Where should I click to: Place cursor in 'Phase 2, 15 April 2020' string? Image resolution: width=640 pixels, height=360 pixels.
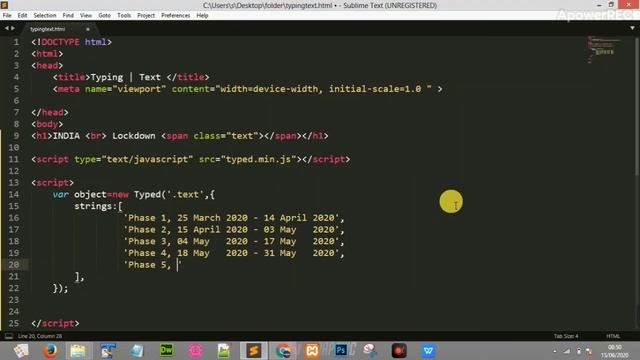[233, 230]
